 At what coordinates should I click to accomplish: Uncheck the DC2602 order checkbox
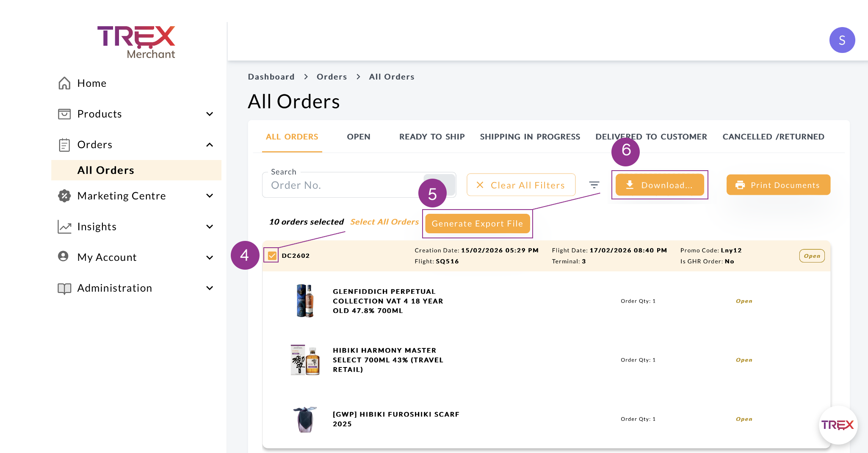click(x=272, y=256)
